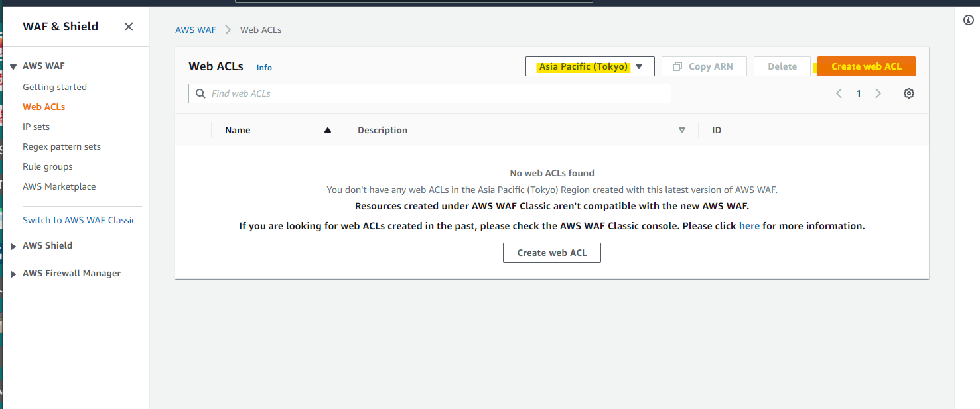
Task: Open the region selector showing Asia Pacific Tokyo
Action: (x=589, y=66)
